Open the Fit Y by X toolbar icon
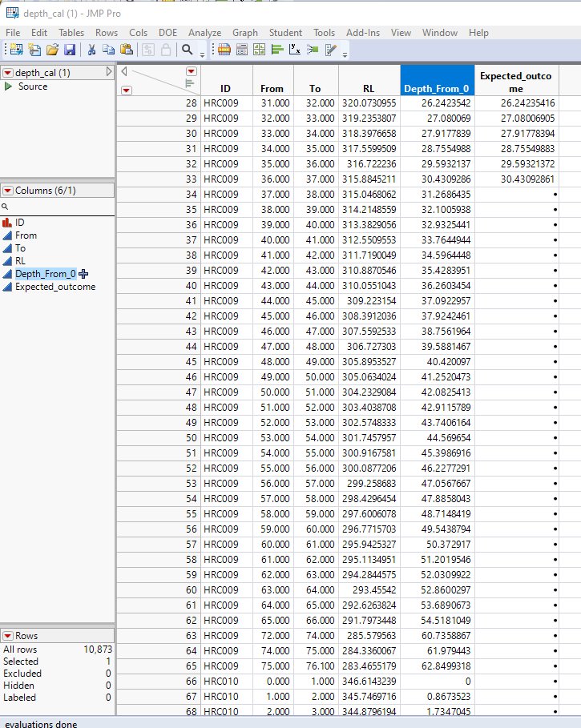 [295, 50]
